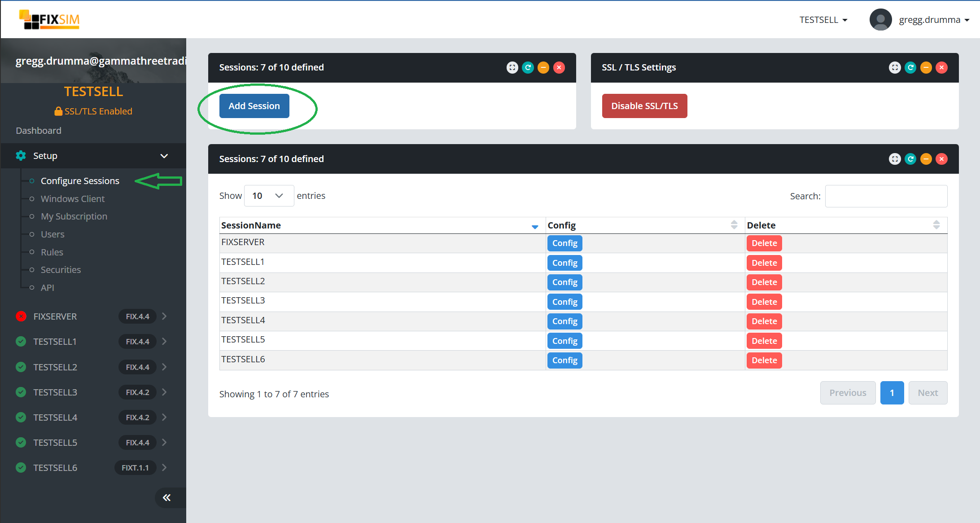Click the user avatar picture top right
980x523 pixels.
pos(880,19)
